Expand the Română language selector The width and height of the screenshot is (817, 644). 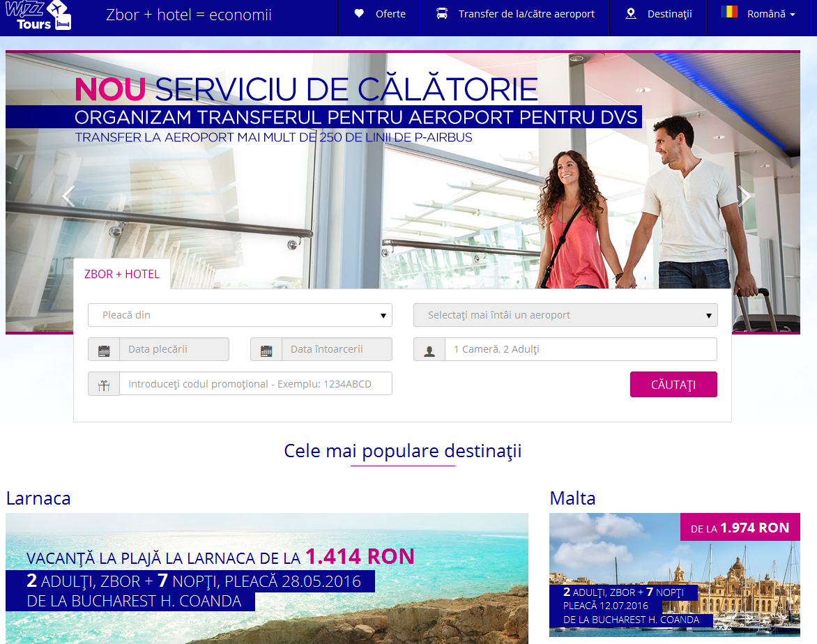pos(770,14)
